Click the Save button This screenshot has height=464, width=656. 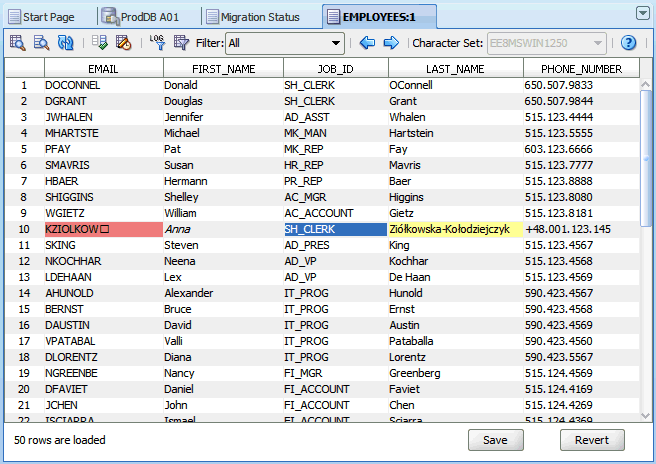pyautogui.click(x=495, y=440)
